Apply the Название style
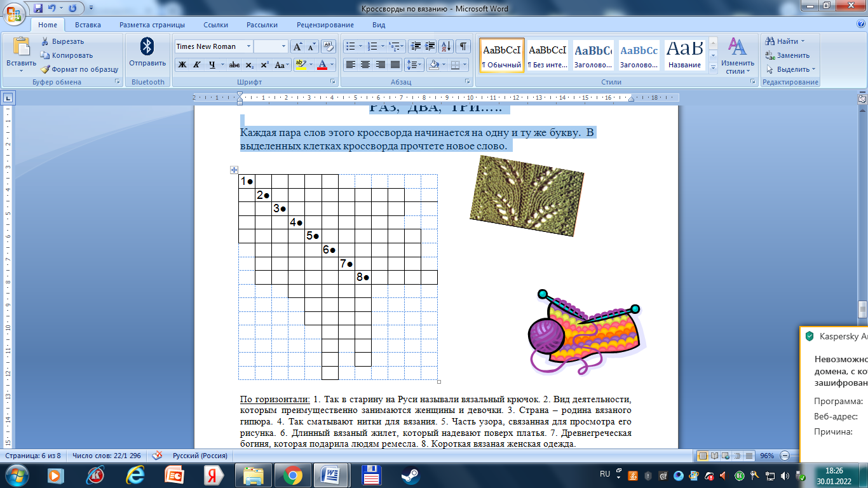The image size is (868, 488). [684, 55]
